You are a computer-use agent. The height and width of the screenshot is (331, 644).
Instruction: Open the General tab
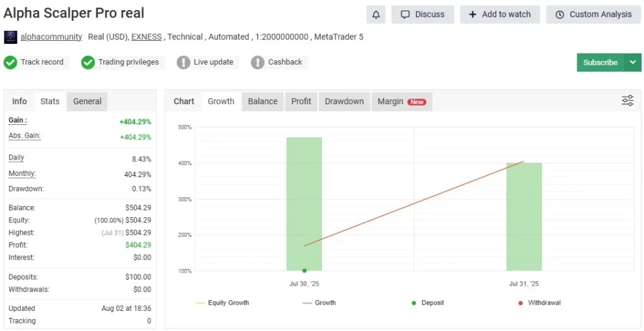87,101
